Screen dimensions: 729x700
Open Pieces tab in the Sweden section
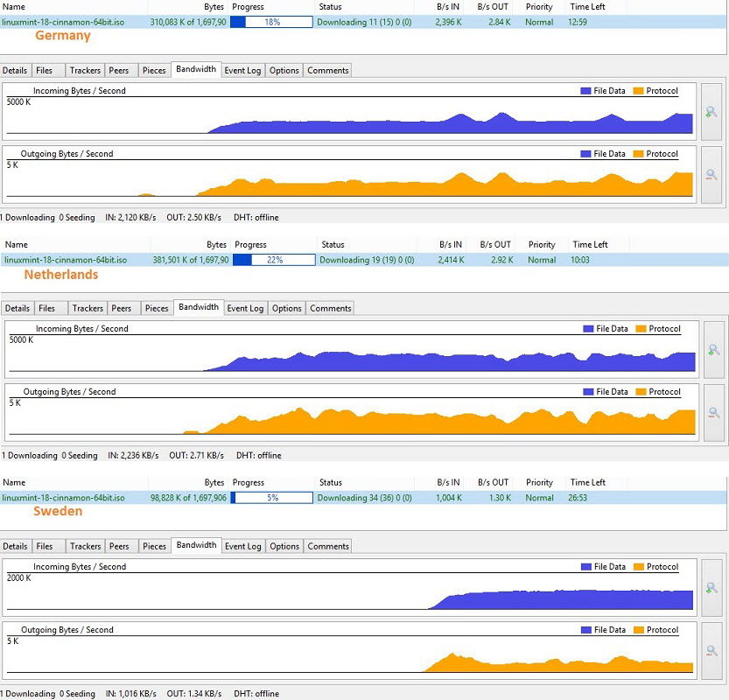154,546
